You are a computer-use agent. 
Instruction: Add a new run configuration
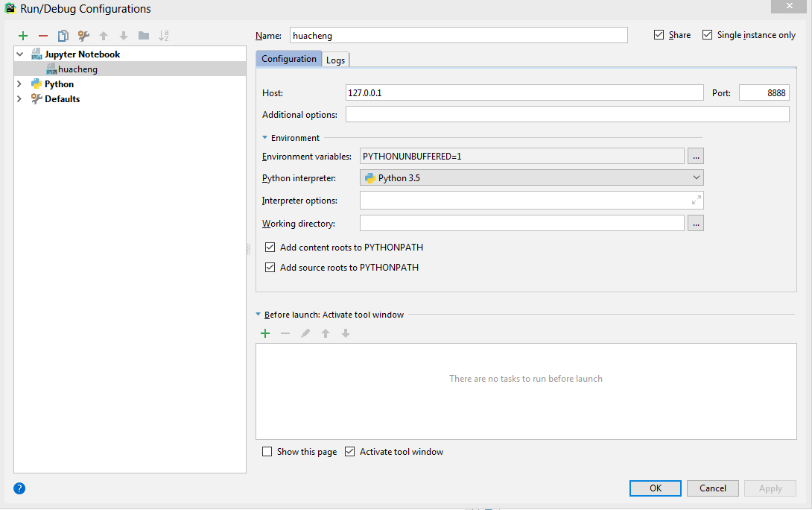[x=22, y=35]
